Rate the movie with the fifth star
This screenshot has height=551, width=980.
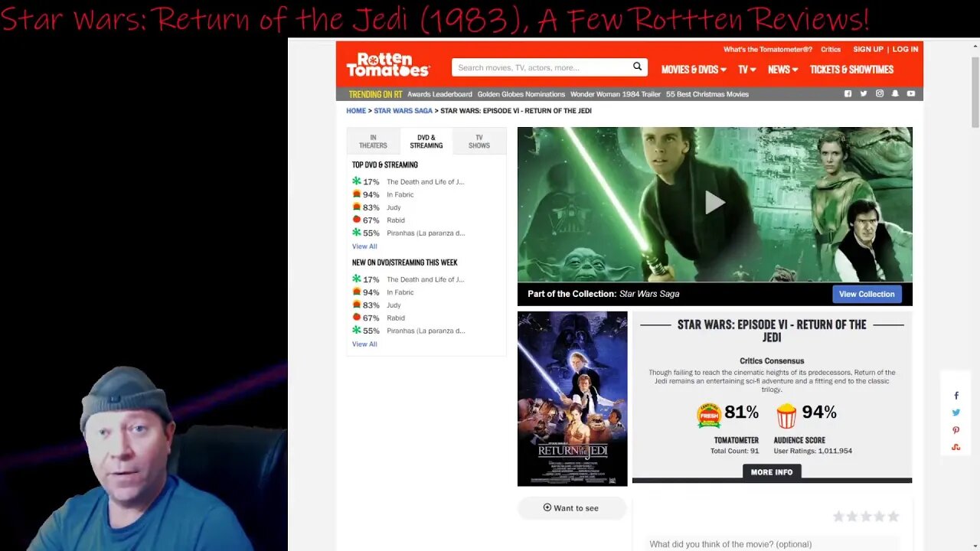click(x=893, y=517)
